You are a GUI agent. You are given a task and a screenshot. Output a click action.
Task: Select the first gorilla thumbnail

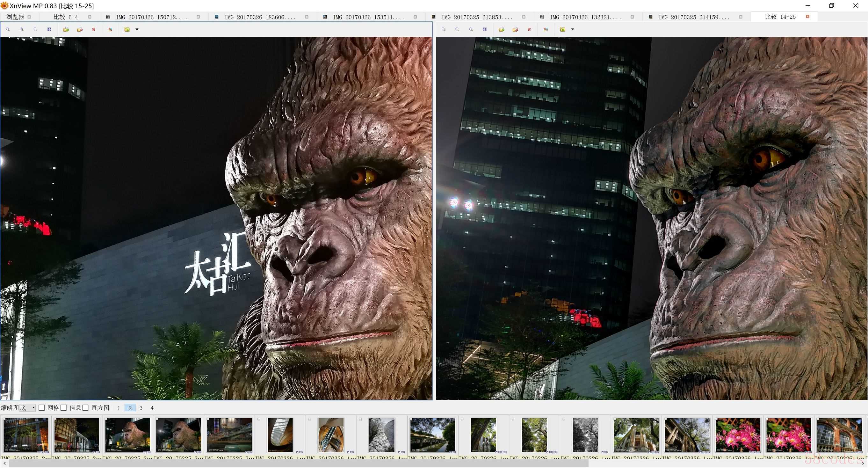(128, 435)
